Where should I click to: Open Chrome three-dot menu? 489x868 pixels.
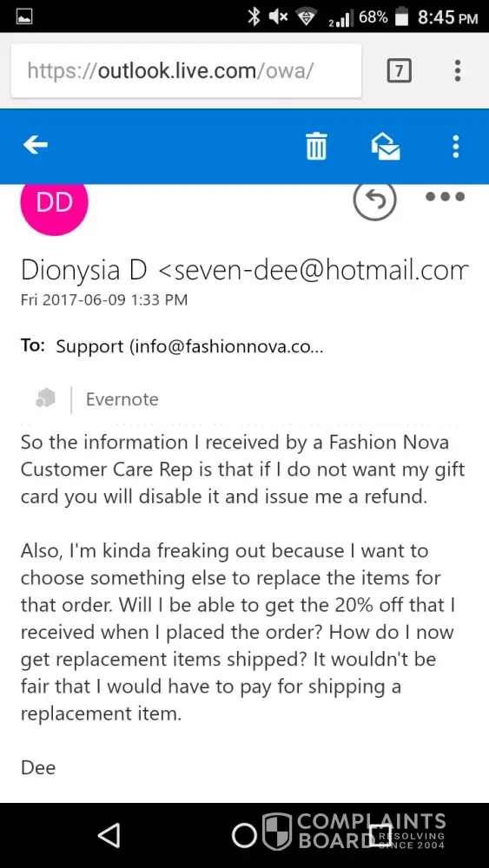(458, 71)
